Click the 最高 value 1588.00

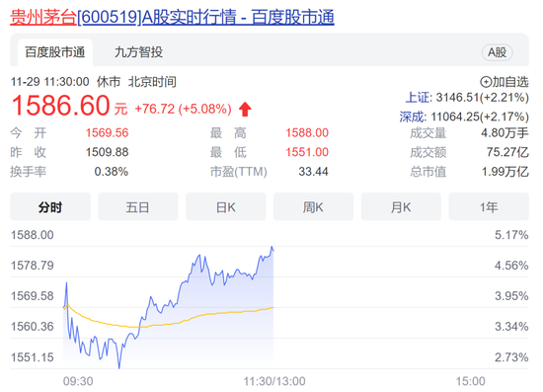[x=307, y=132]
